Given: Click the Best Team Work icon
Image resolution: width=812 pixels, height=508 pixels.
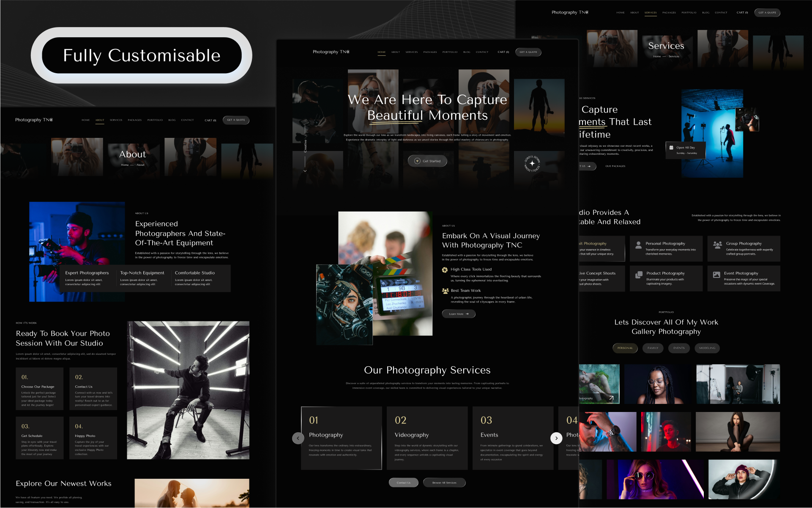Looking at the screenshot, I should [x=445, y=291].
